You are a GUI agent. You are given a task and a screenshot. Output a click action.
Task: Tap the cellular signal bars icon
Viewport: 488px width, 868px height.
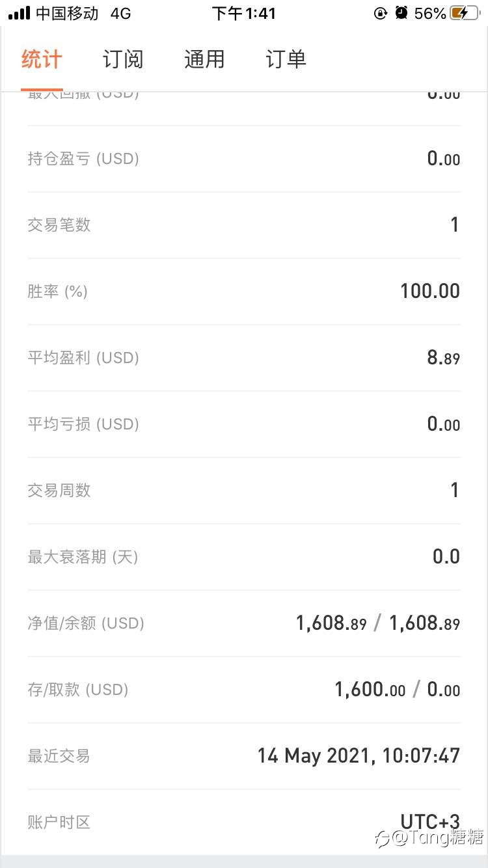tap(19, 13)
